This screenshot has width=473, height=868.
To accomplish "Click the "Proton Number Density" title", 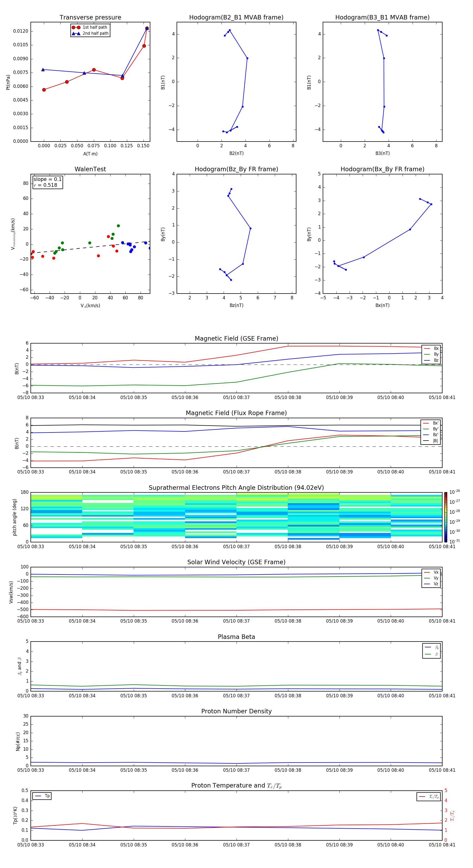I will pyautogui.click(x=236, y=711).
